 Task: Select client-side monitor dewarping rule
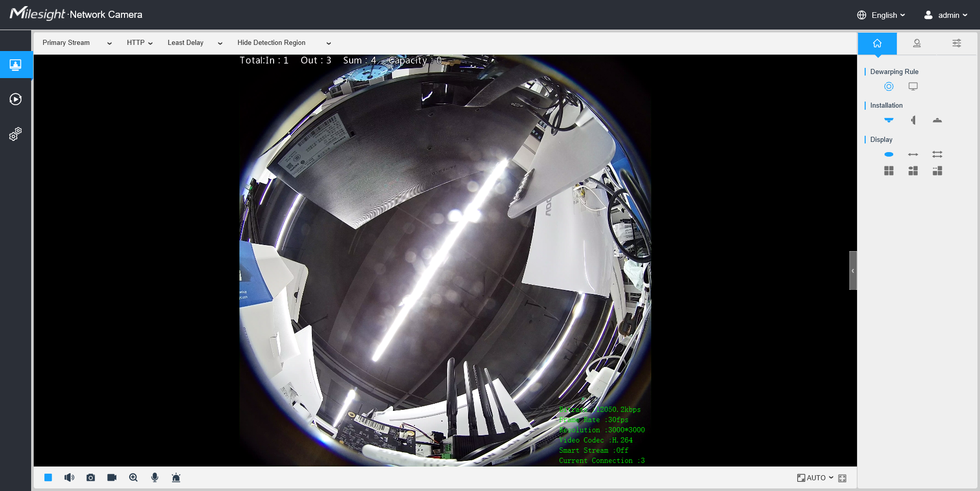click(x=913, y=86)
